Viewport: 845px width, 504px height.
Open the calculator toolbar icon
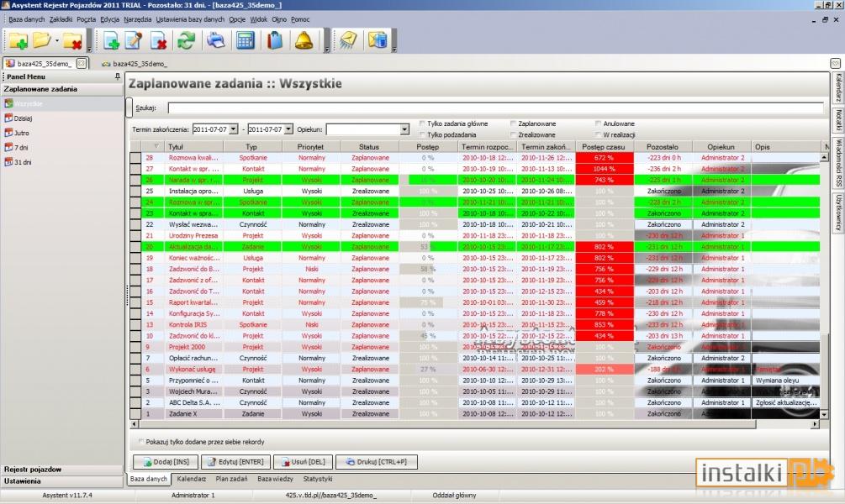tap(246, 40)
